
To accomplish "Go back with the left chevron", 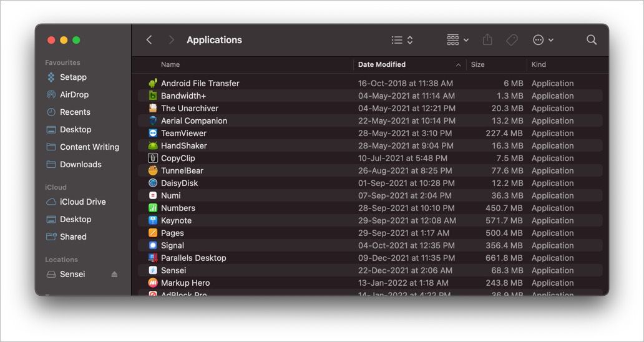I will [x=149, y=40].
